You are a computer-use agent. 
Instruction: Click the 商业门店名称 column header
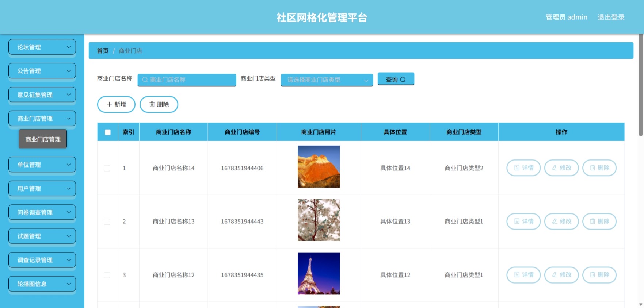pyautogui.click(x=174, y=132)
